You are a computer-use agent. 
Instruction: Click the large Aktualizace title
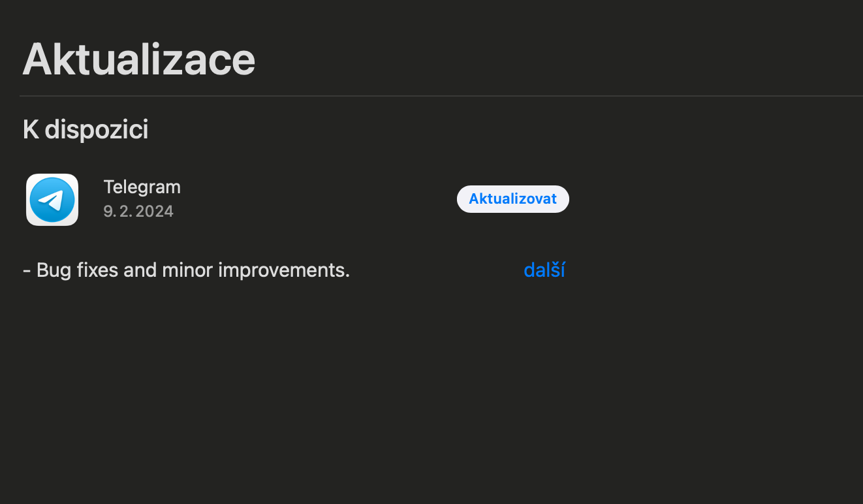pyautogui.click(x=138, y=59)
